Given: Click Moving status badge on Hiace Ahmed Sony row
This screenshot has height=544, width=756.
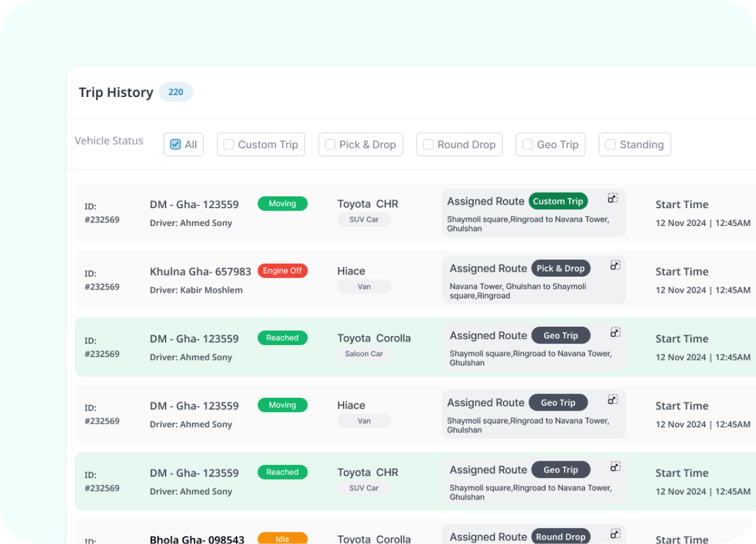Looking at the screenshot, I should 282,405.
